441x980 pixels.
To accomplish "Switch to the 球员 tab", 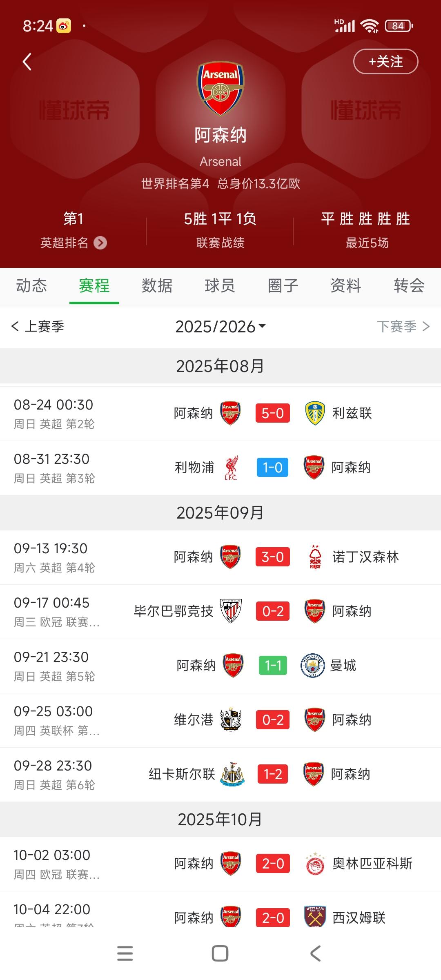I will 220,285.
